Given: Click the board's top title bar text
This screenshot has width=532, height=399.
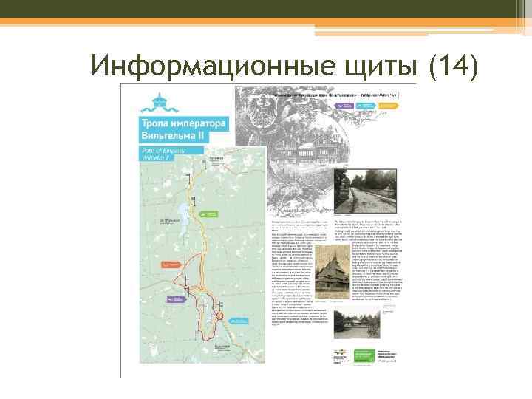Looking at the screenshot, I should point(335,95).
